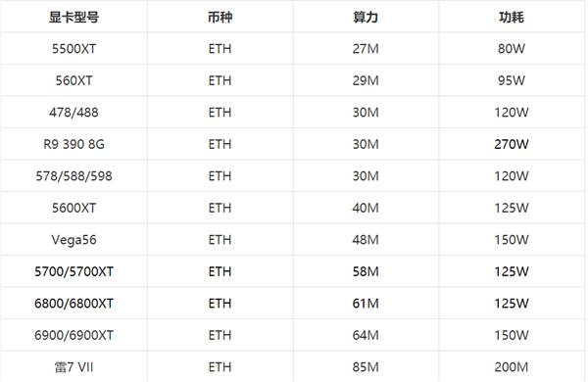Click the 显卡型号 column header
Image resolution: width=588 pixels, height=382 pixels.
point(73,18)
